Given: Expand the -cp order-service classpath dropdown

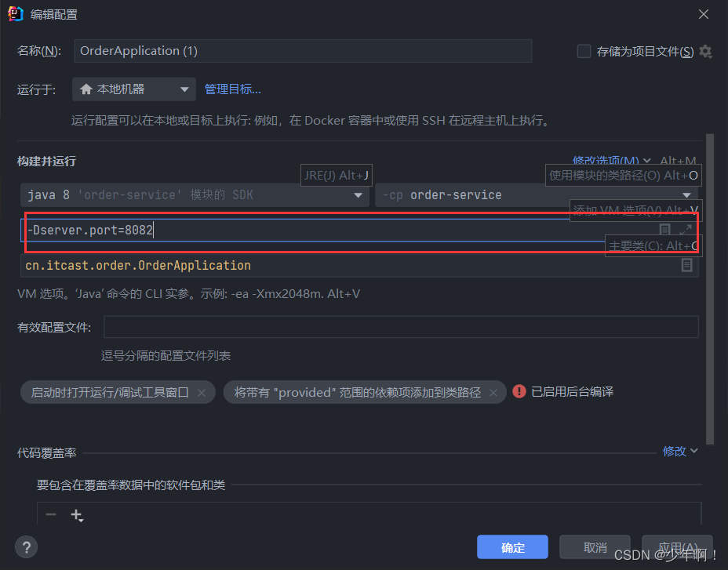Looking at the screenshot, I should click(686, 194).
